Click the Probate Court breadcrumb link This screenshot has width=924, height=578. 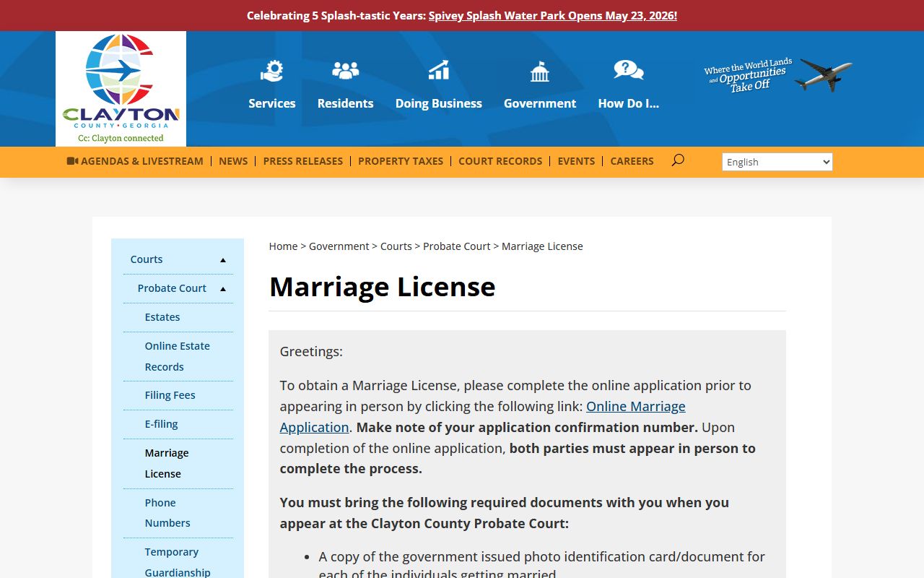coord(457,246)
